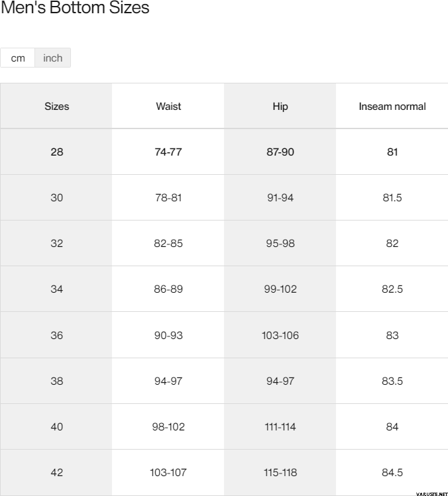Select size 32 row label
Screen dimensions: 448x496
pos(57,243)
